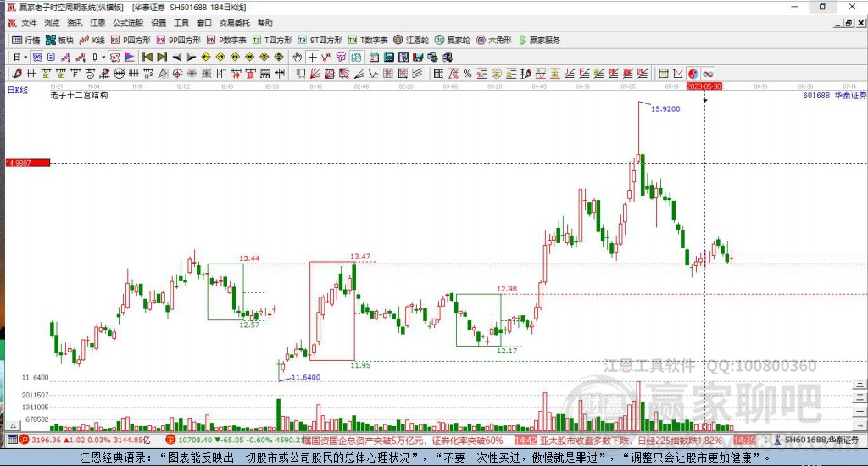This screenshot has height=466, width=868.
Task: Switch to K线 chart view
Action: click(x=92, y=40)
